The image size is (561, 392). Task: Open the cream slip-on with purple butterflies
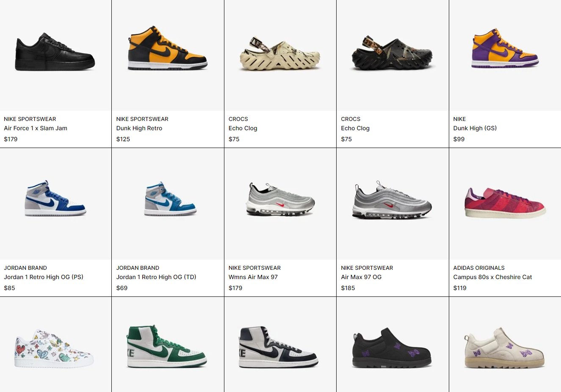(505, 348)
